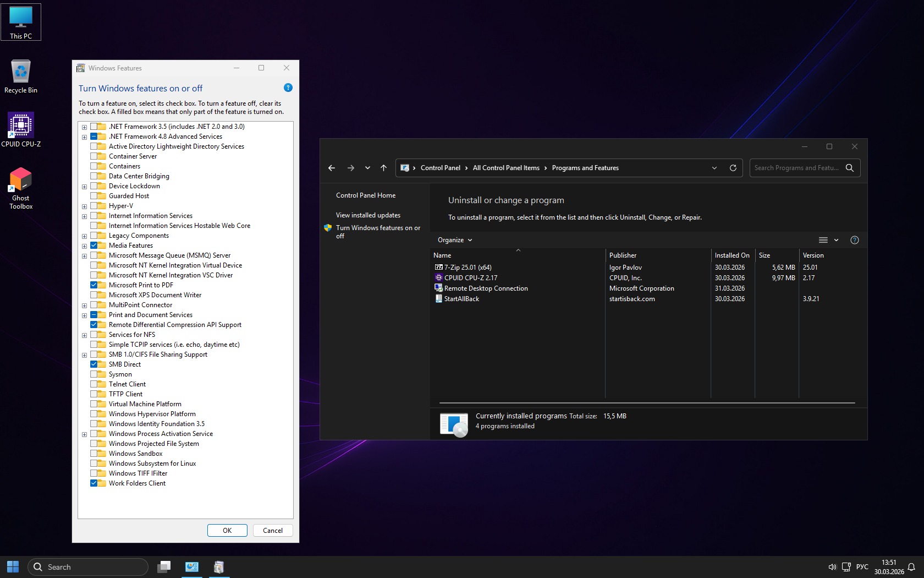Image resolution: width=924 pixels, height=578 pixels.
Task: Open the Recycle Bin on desktop
Action: [21, 72]
